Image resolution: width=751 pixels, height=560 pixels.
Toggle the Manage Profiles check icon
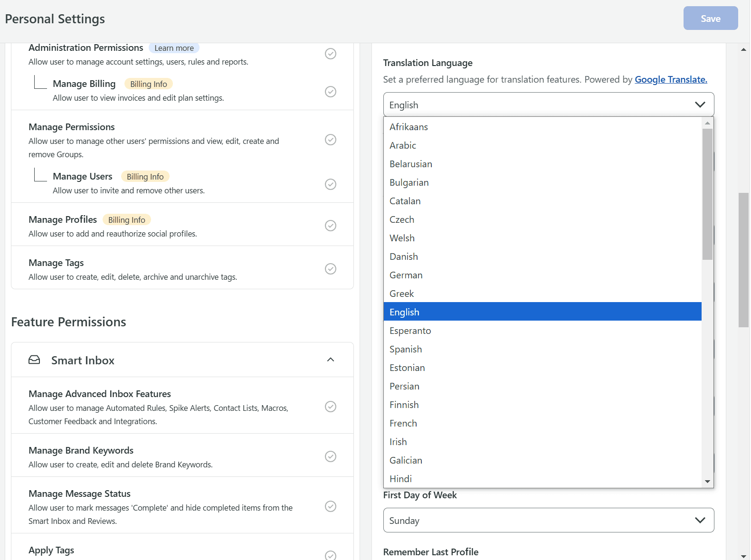click(331, 226)
